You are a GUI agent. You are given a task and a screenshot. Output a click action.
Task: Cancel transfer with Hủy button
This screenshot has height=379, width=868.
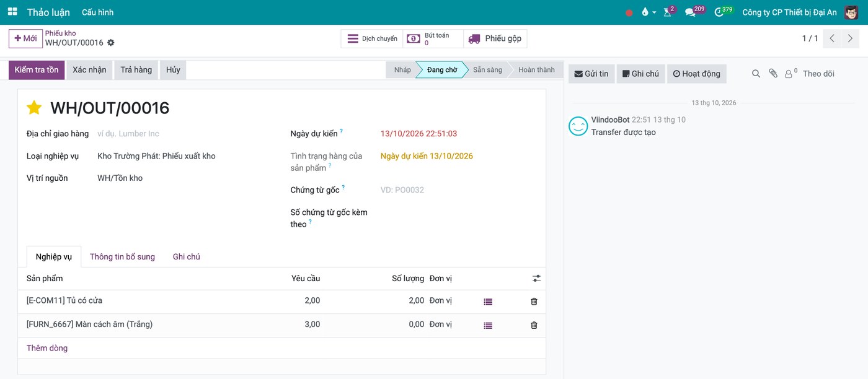[173, 70]
